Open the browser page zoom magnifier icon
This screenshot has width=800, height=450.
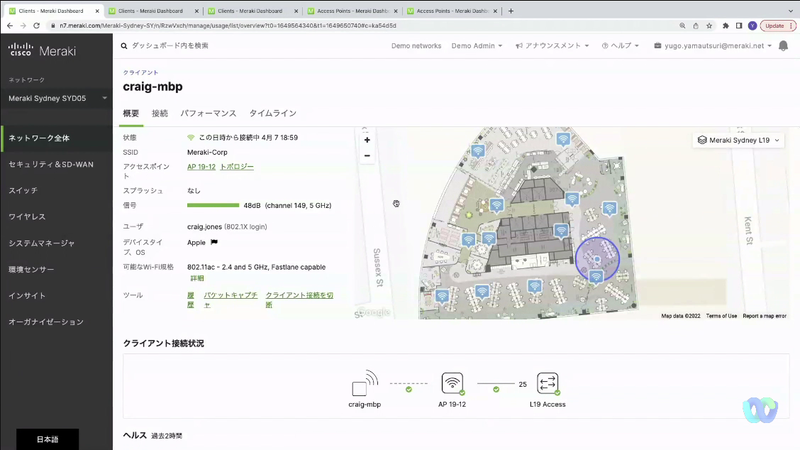[x=682, y=26]
